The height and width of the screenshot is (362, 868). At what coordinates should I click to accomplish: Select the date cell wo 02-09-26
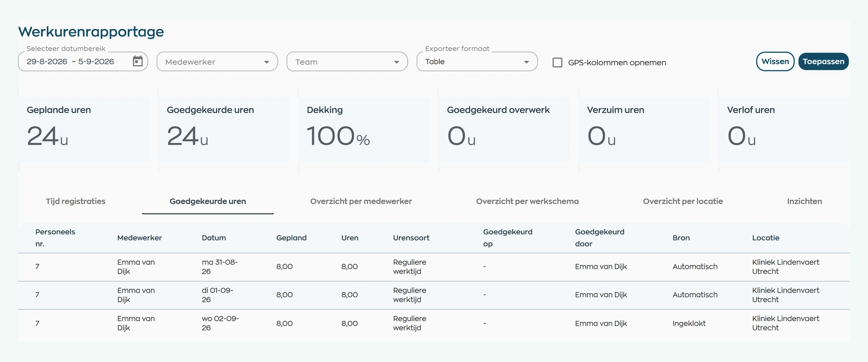220,323
